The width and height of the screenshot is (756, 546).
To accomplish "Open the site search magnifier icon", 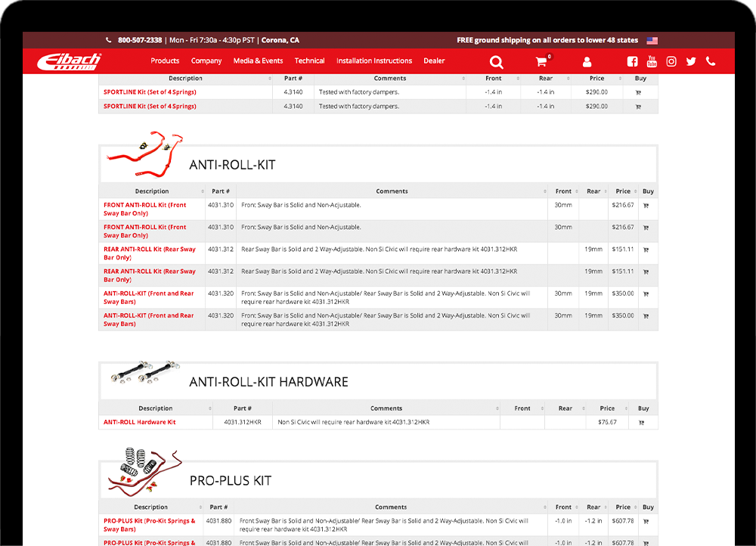I will tap(496, 62).
